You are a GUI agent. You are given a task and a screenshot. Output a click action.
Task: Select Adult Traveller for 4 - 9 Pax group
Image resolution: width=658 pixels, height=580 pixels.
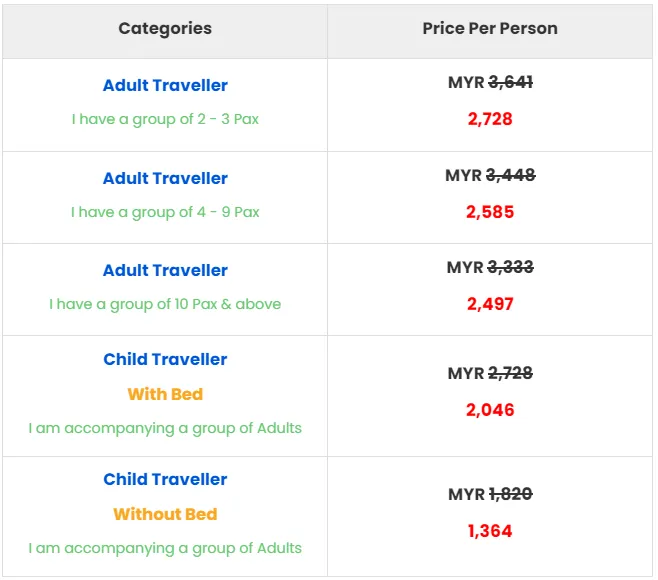165,179
